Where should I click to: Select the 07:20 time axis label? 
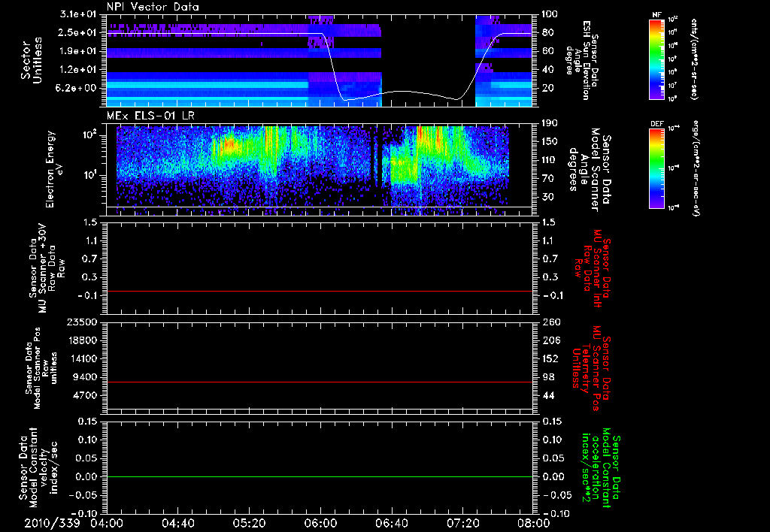(x=463, y=523)
